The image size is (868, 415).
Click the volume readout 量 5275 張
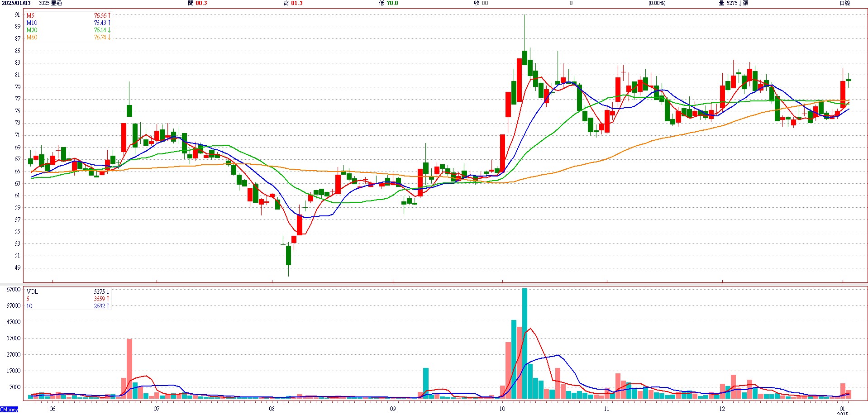point(733,3)
